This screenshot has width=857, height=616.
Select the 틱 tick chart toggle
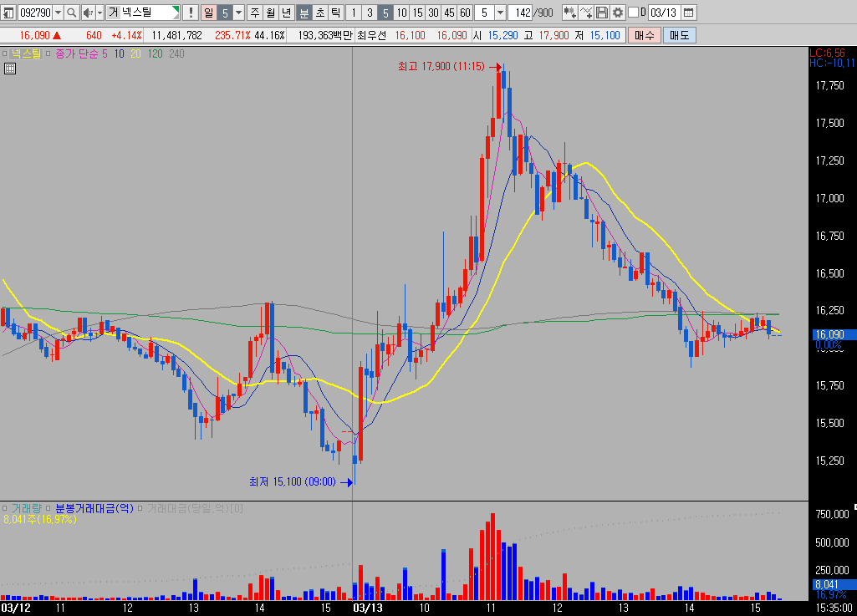[x=336, y=12]
